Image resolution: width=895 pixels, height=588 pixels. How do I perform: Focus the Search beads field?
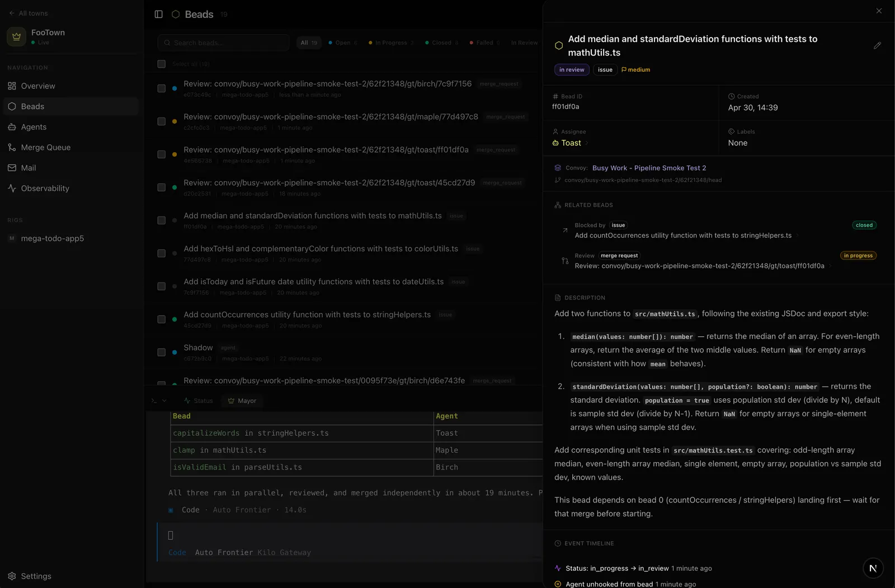click(x=224, y=43)
